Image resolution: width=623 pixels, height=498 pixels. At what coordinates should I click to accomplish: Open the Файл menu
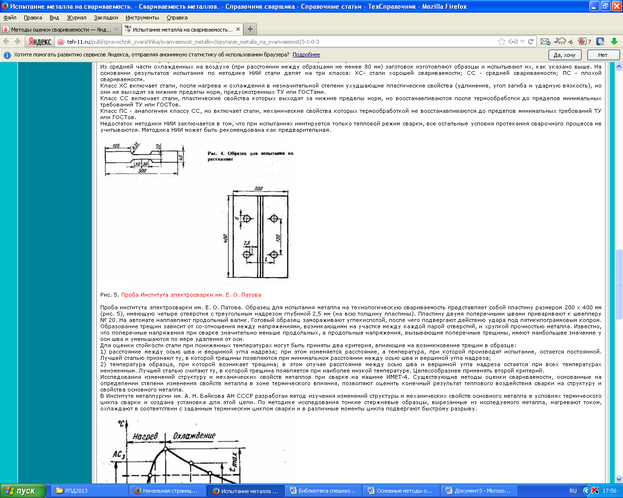point(10,17)
